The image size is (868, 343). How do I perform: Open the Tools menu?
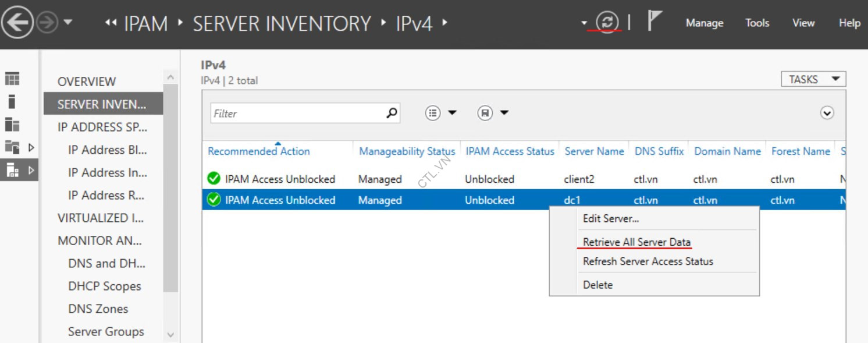point(756,23)
